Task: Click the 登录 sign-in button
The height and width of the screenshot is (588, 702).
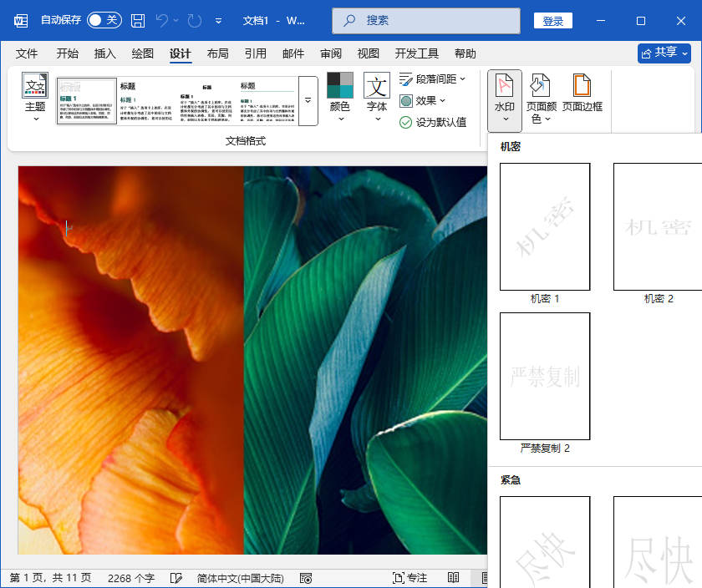Action: tap(553, 21)
